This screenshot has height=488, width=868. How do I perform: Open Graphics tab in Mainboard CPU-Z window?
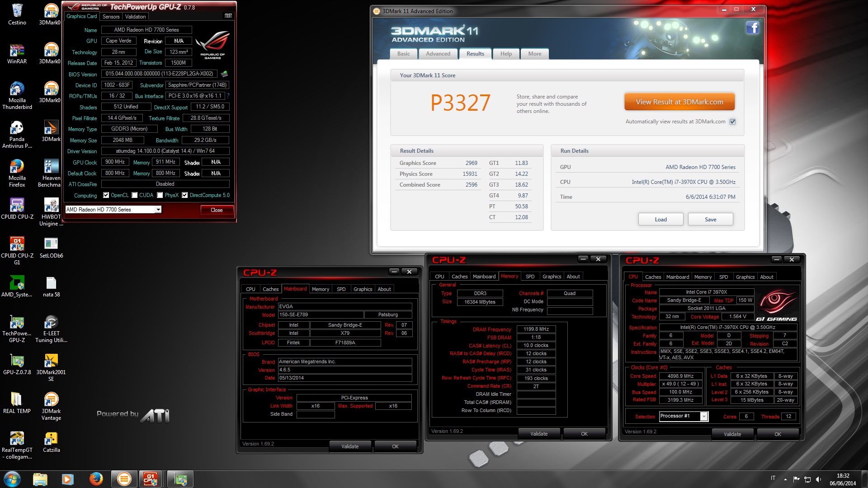(x=363, y=289)
